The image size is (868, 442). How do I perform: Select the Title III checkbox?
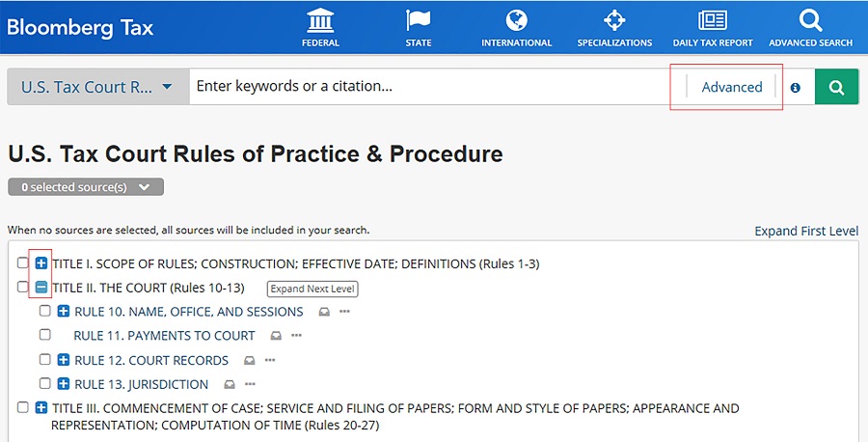[x=23, y=408]
